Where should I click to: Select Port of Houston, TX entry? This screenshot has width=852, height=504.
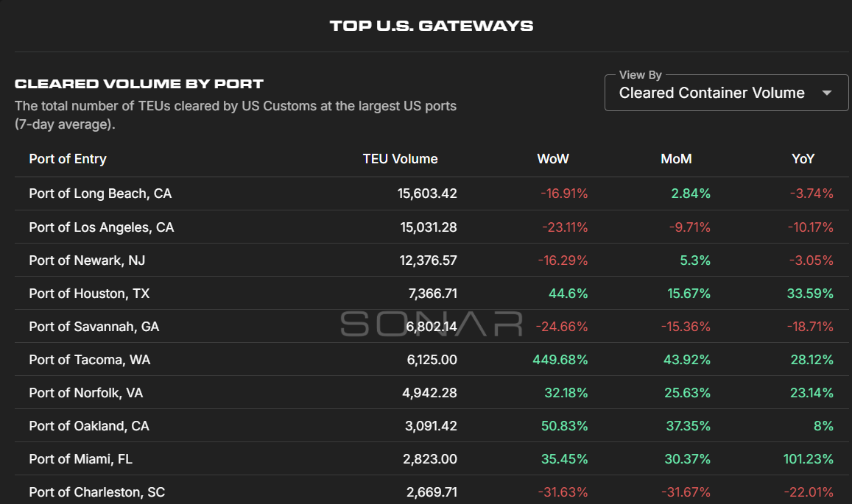coord(89,294)
